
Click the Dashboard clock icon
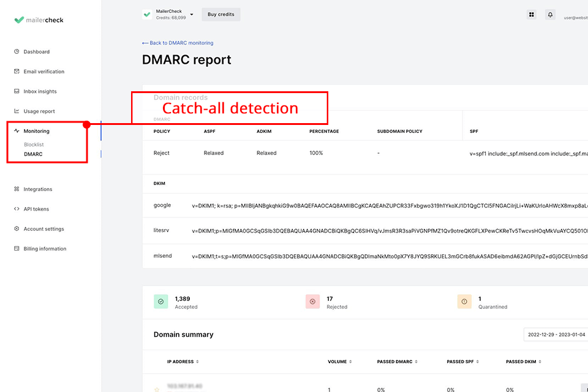pyautogui.click(x=17, y=51)
